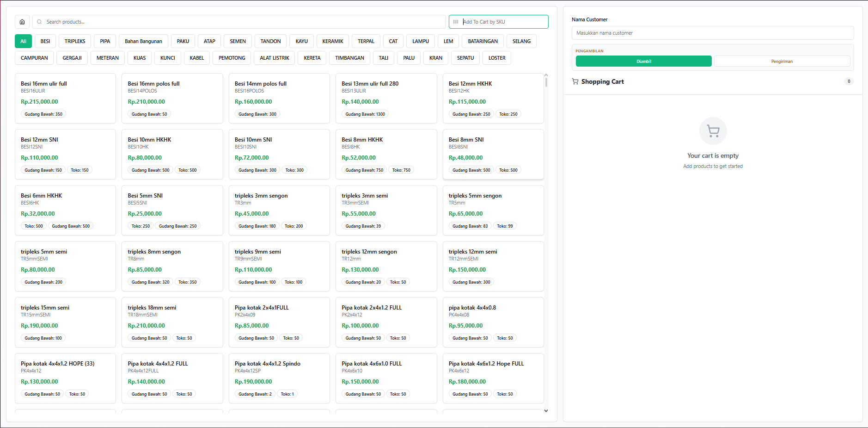868x428 pixels.
Task: Filter by CAMPURAN category
Action: [x=34, y=58]
